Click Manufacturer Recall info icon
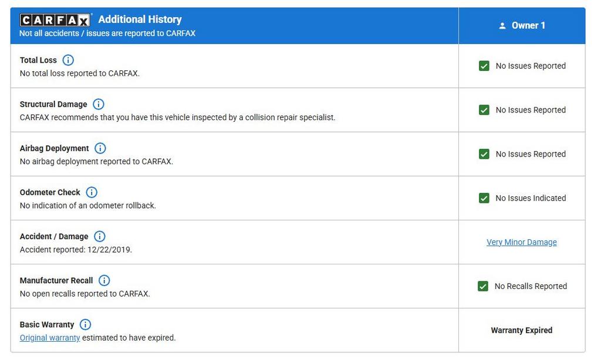The height and width of the screenshot is (364, 601). coord(104,281)
